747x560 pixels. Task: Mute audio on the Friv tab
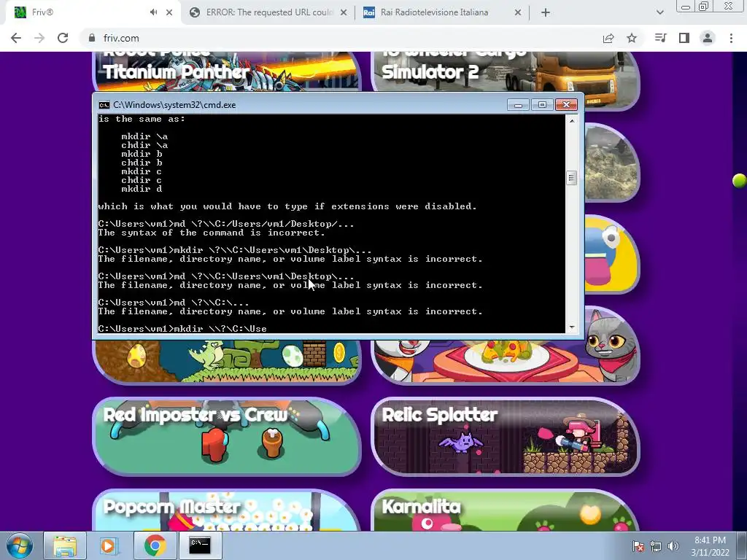[x=153, y=12]
